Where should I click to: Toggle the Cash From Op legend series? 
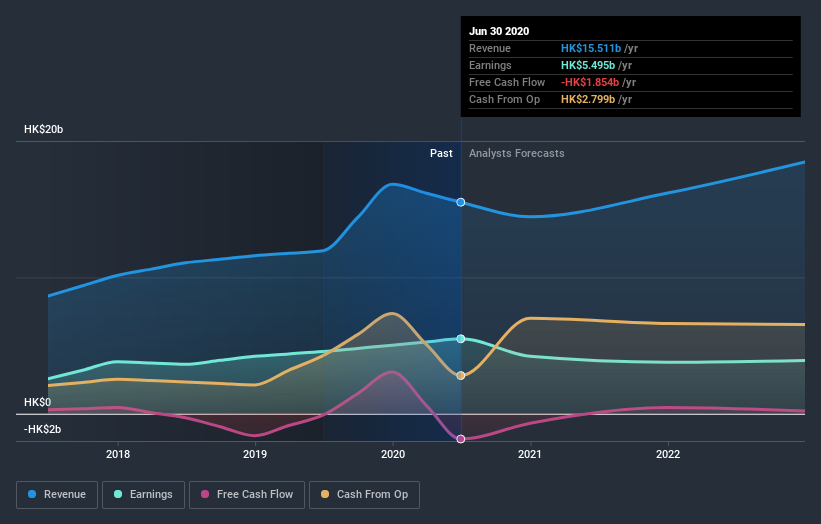tap(364, 495)
